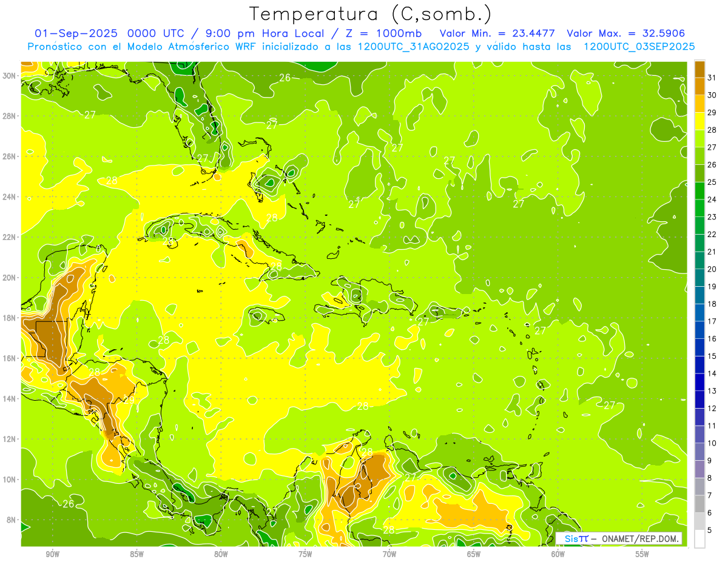Viewport: 728px width, 562px height.
Task: Click the color scale value 31
Action: (x=712, y=78)
